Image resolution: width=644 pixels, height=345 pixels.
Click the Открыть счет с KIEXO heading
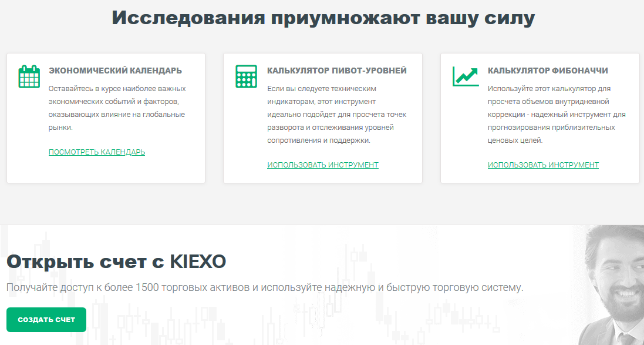point(116,262)
